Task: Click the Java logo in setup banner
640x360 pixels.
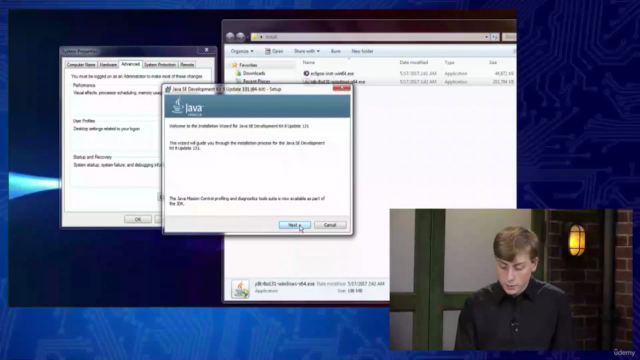Action: (x=188, y=107)
